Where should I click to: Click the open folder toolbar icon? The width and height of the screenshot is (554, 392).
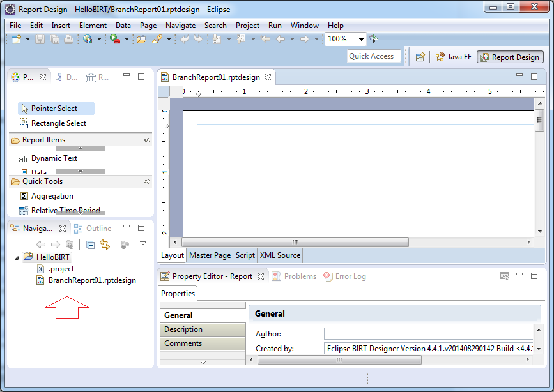click(x=141, y=39)
